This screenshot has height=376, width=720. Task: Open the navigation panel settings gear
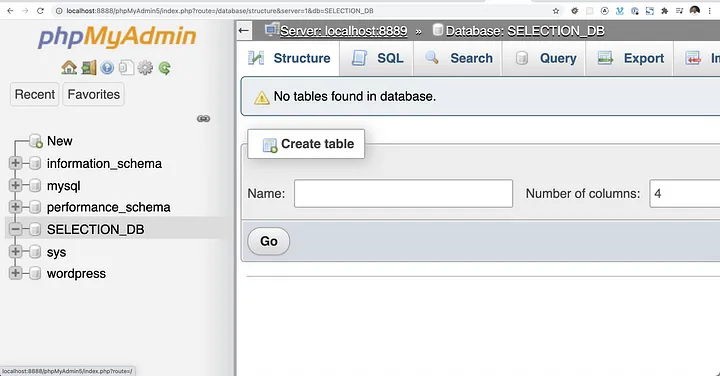pos(145,68)
